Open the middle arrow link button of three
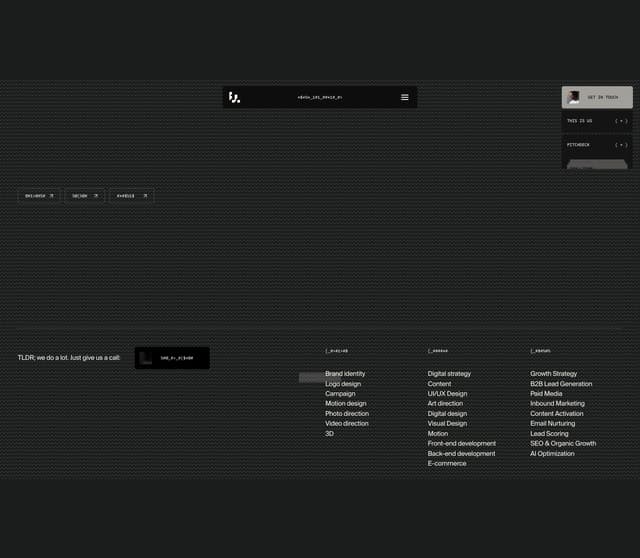Screen dimensions: 640x558 85,196
